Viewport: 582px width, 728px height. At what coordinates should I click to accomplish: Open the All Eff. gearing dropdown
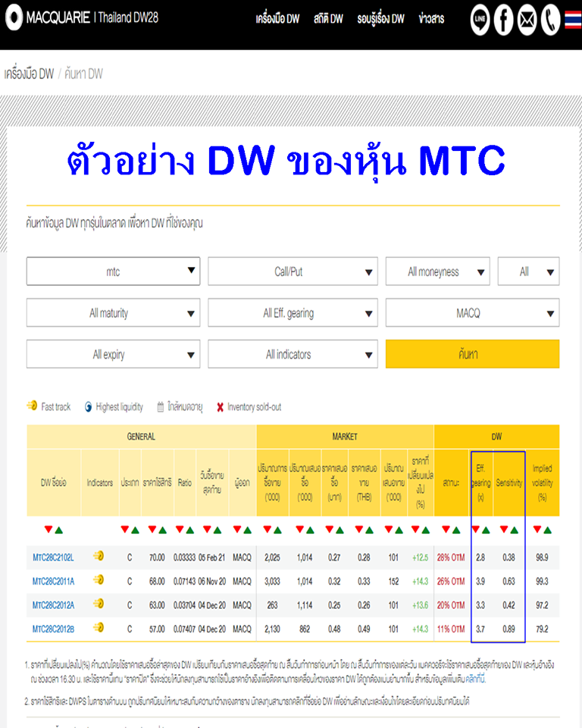[x=293, y=312]
